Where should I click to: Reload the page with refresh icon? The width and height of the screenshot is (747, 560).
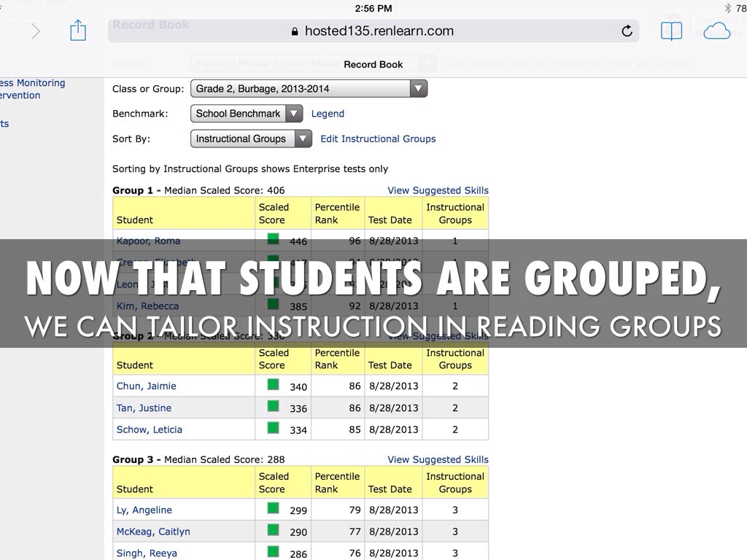[x=627, y=31]
